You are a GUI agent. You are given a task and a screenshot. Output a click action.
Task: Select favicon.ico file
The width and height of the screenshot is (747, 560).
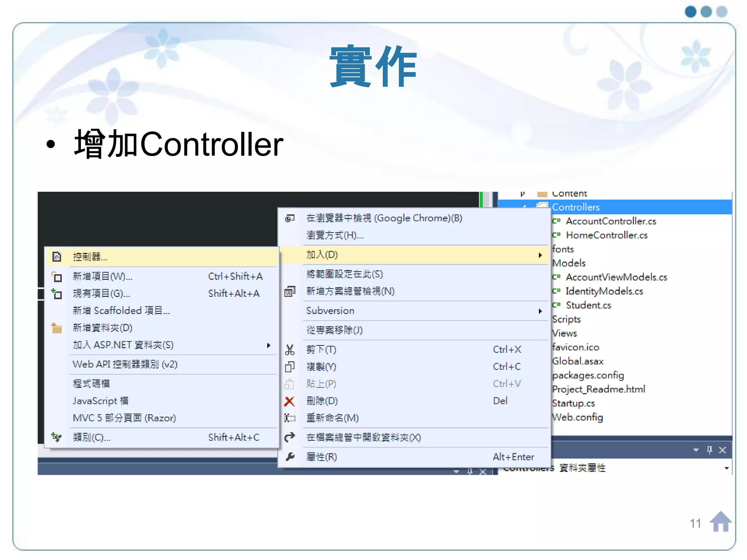pos(576,347)
